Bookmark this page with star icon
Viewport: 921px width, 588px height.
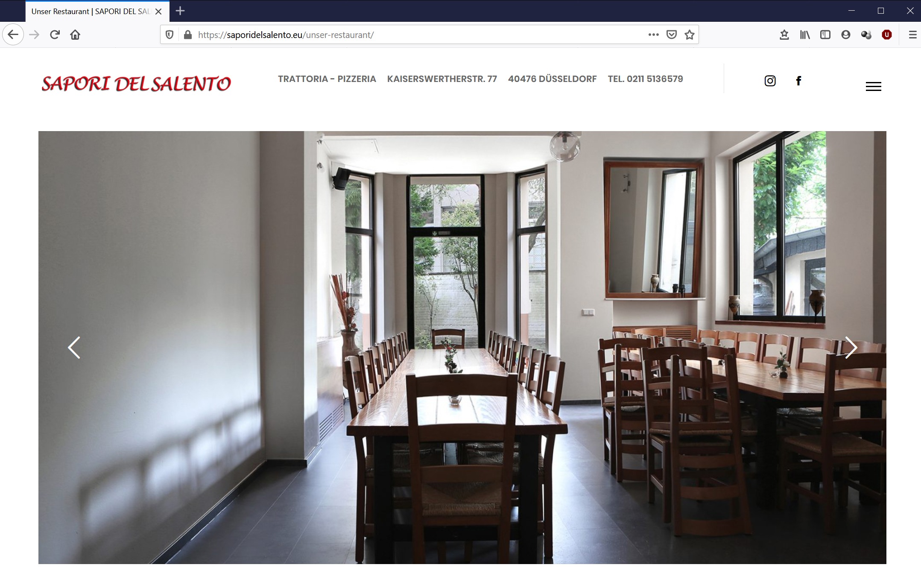[x=689, y=35]
